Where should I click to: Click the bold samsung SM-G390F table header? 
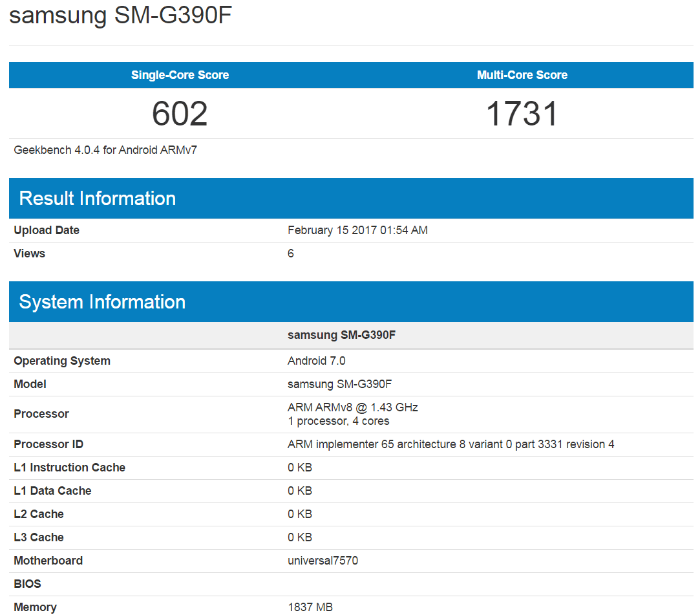tap(341, 335)
